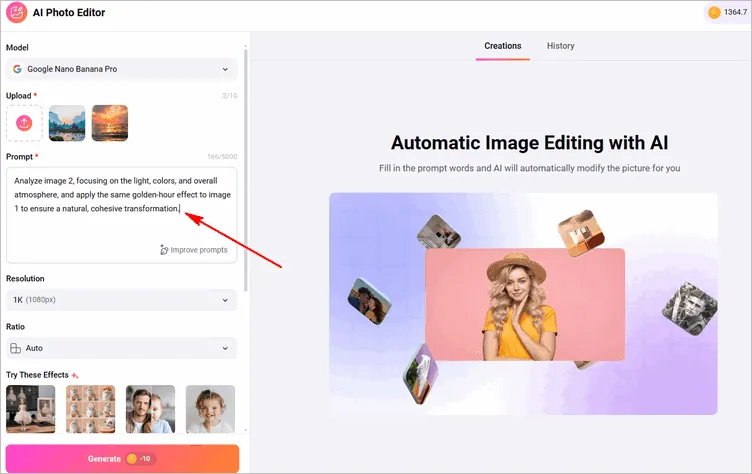Click the Improve prompts link

coord(194,250)
